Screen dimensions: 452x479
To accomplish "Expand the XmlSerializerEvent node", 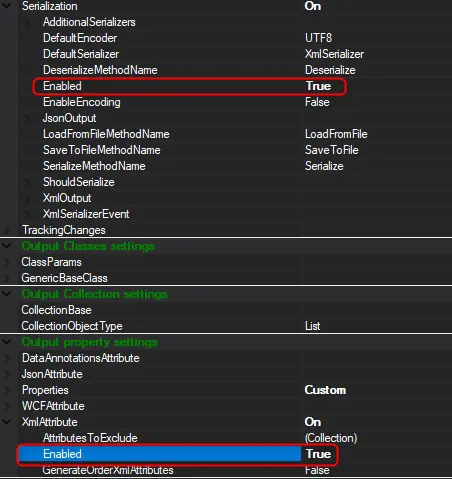I will click(28, 214).
